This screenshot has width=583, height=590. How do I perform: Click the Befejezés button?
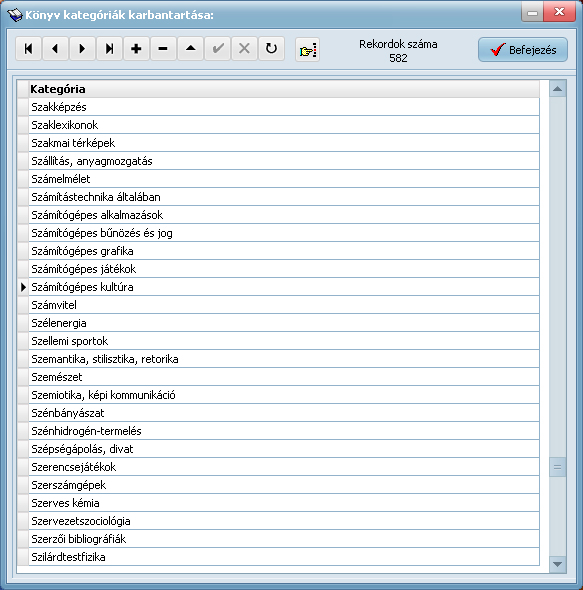point(523,50)
